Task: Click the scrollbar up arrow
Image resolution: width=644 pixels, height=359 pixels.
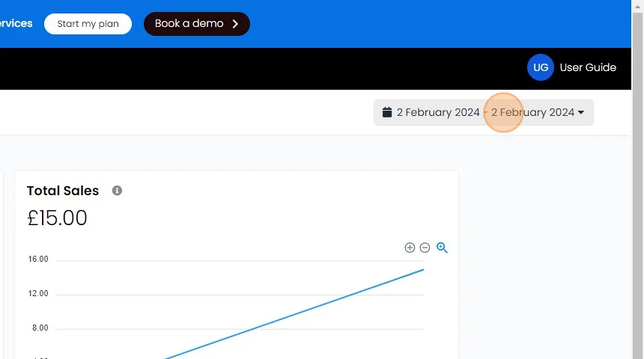Action: click(637, 6)
